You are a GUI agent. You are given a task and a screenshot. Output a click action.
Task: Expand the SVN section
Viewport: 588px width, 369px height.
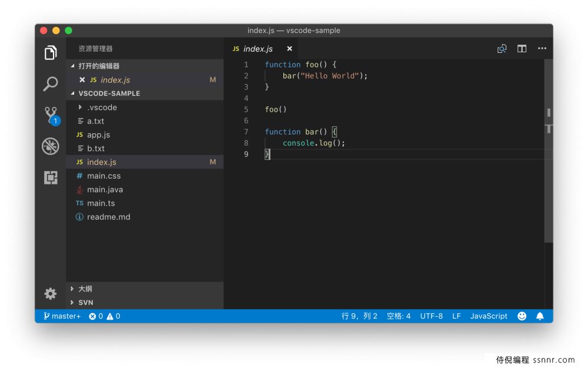click(x=145, y=303)
